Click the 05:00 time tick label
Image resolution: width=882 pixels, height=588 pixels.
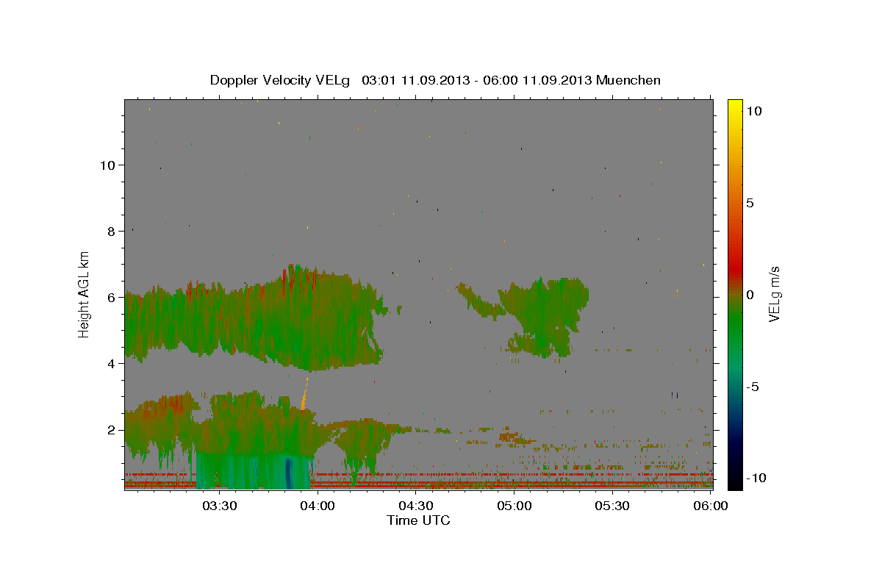(514, 506)
